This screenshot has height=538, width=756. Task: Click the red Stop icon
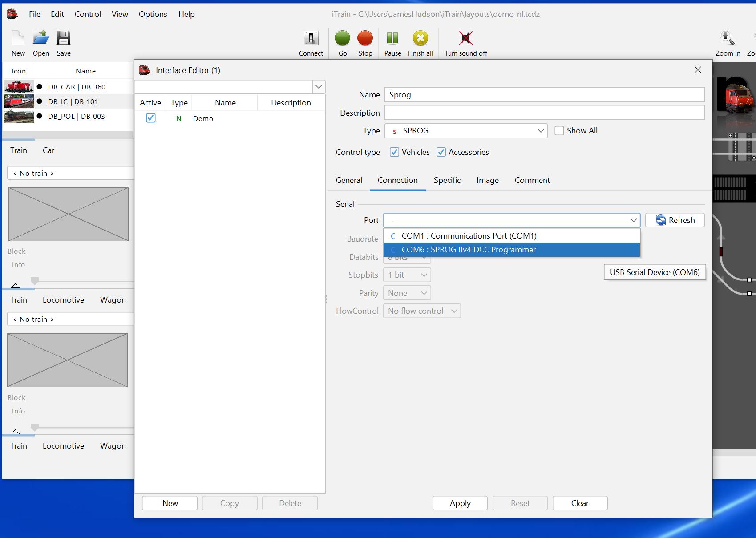(365, 39)
